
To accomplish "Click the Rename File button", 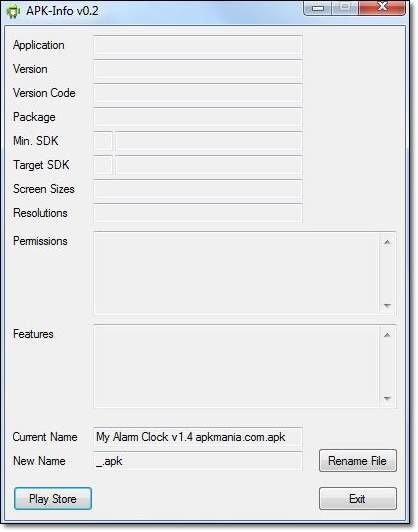I will pyautogui.click(x=358, y=460).
